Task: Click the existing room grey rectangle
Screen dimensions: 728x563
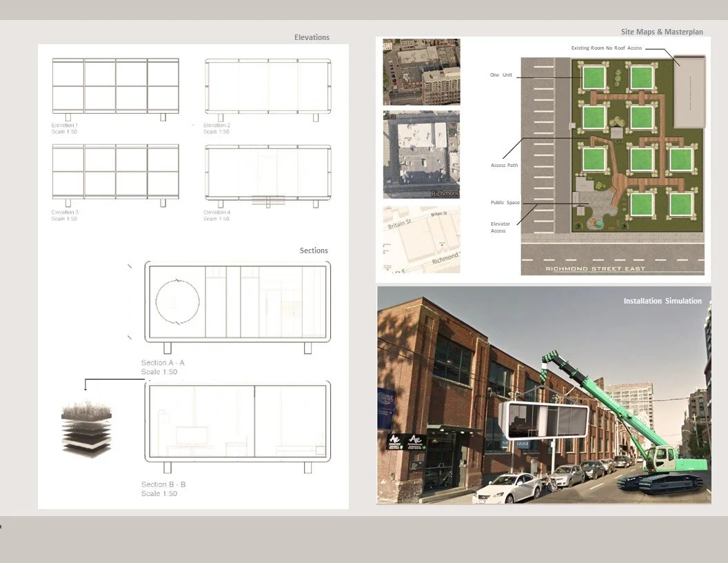Action: 689,92
